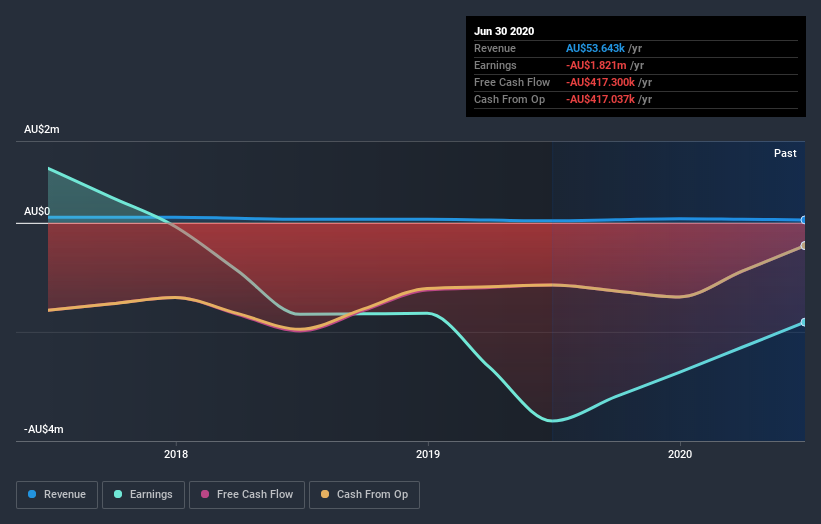Click the 2018 x-axis label

[176, 454]
